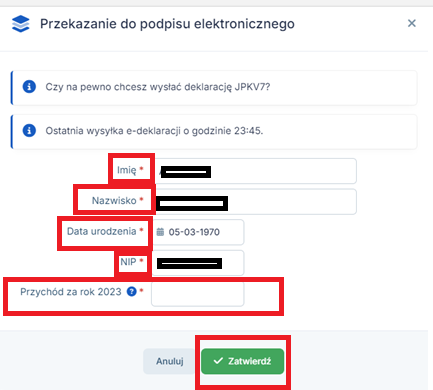
Task: Focus the Imię input field
Action: [x=255, y=171]
